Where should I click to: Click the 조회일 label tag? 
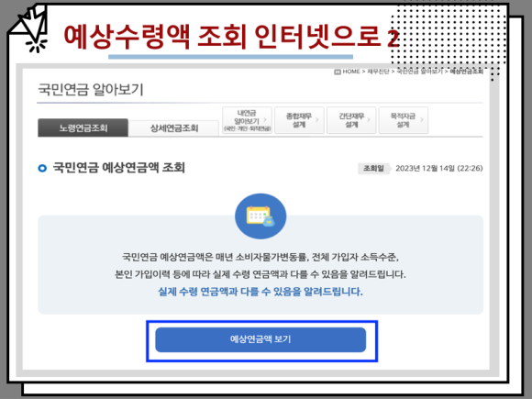(x=373, y=168)
